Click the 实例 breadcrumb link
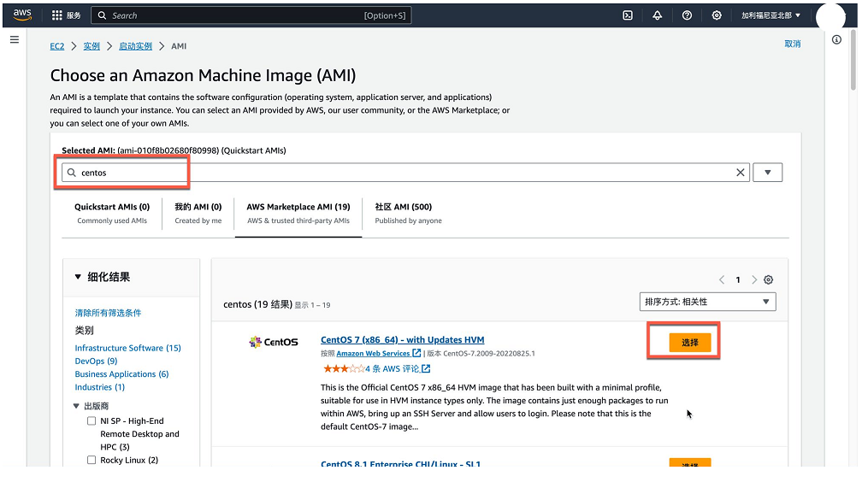Viewport: 868px width, 482px height. click(x=92, y=46)
